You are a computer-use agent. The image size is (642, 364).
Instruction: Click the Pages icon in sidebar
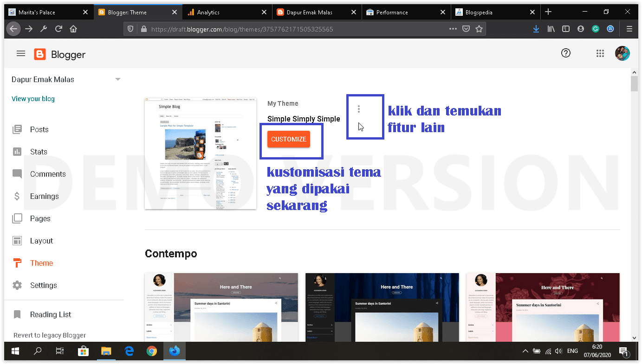pyautogui.click(x=17, y=218)
